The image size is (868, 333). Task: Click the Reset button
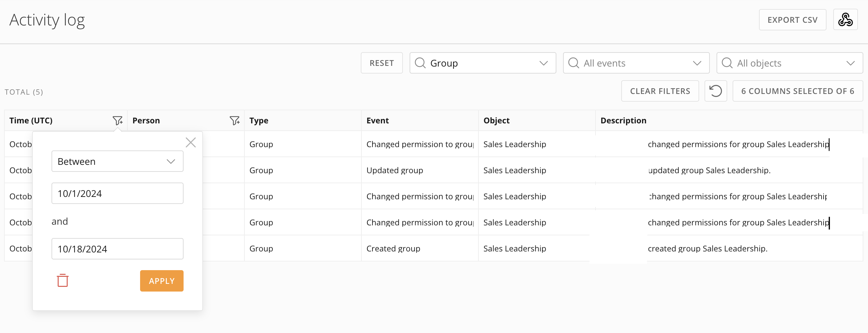tap(382, 63)
